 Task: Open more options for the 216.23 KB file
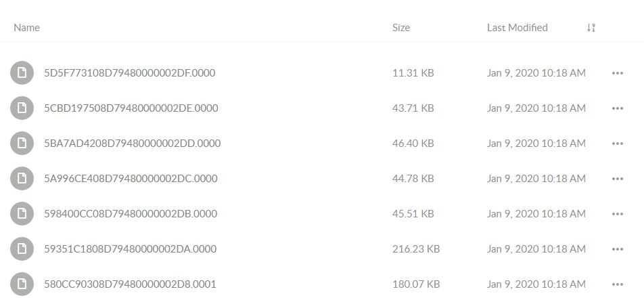tap(618, 249)
